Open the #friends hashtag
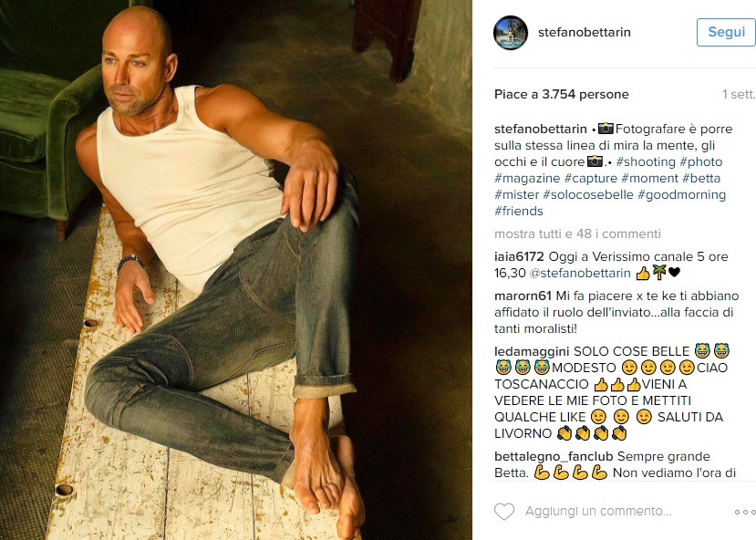 tap(519, 212)
